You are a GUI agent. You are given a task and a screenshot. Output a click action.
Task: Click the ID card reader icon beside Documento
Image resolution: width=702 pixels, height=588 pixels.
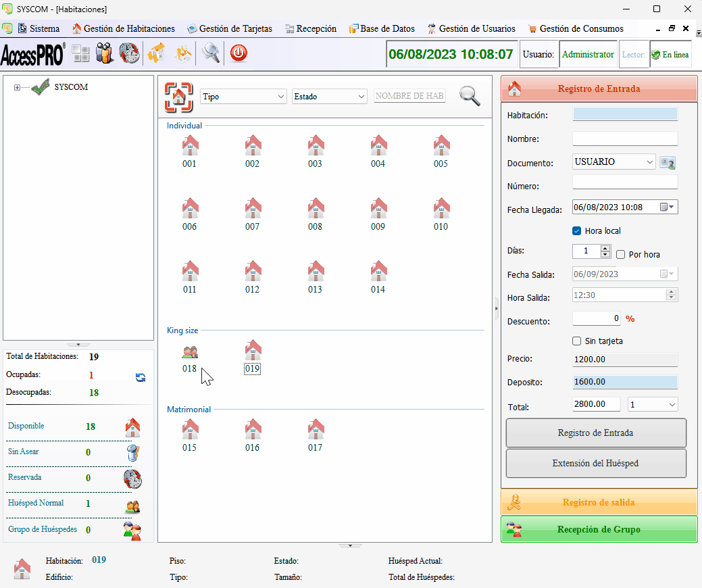(668, 163)
